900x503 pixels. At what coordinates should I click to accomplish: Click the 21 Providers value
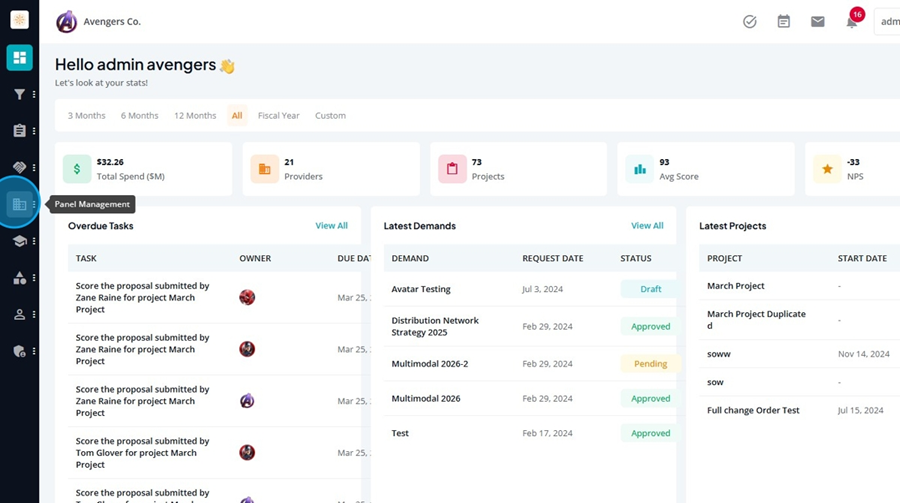point(289,162)
